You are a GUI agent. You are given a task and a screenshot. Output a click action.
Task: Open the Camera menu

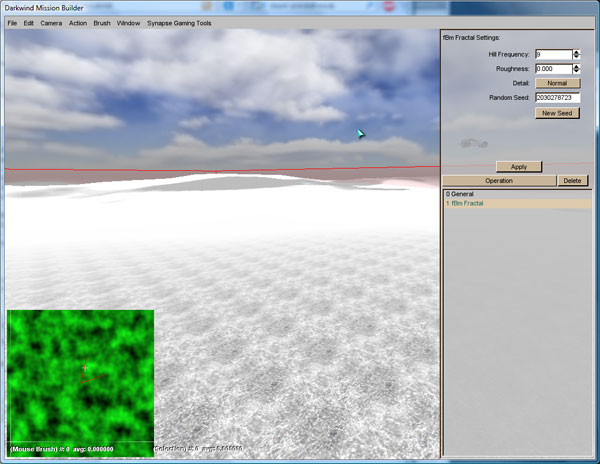pyautogui.click(x=51, y=22)
